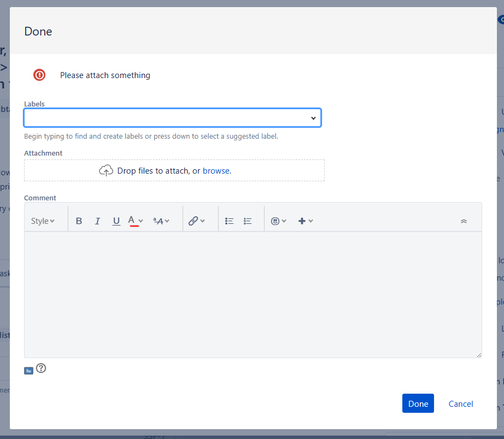Insert a bulleted list
The height and width of the screenshot is (439, 504).
pyautogui.click(x=229, y=221)
